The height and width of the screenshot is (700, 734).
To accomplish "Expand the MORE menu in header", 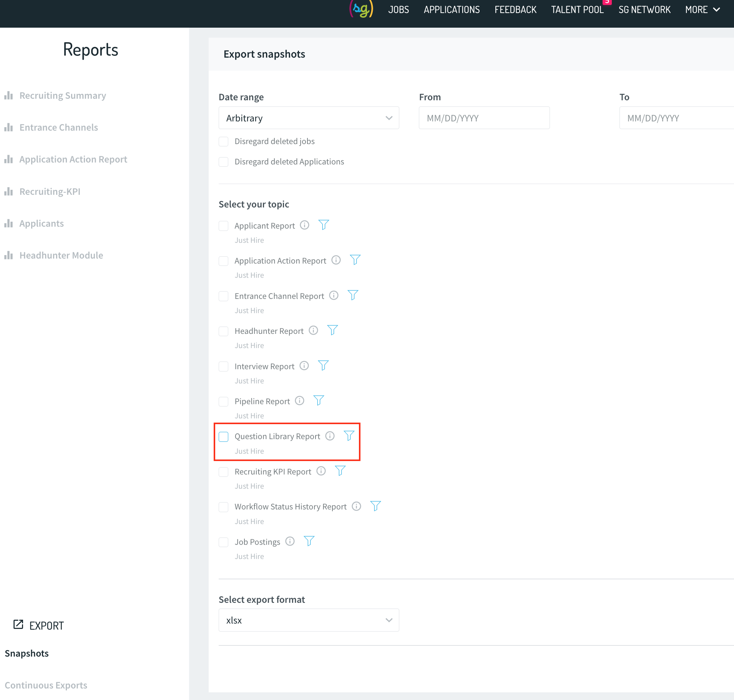I will pos(702,10).
